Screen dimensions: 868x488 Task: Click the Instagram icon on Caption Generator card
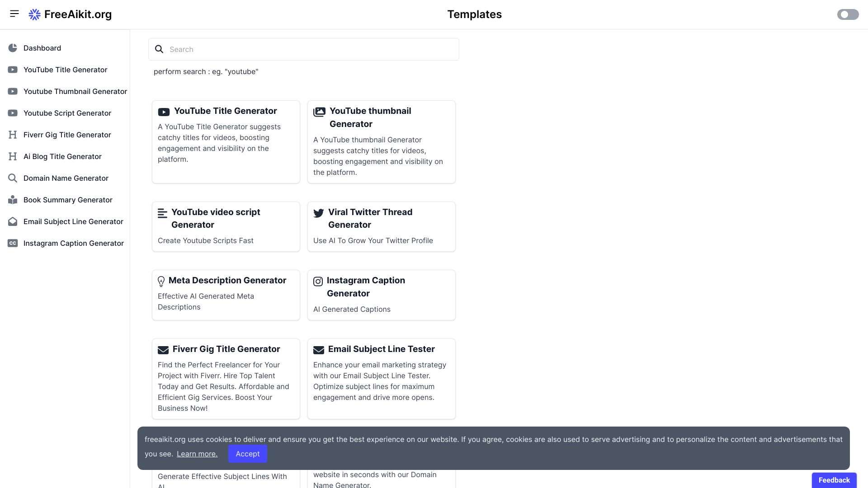point(318,281)
